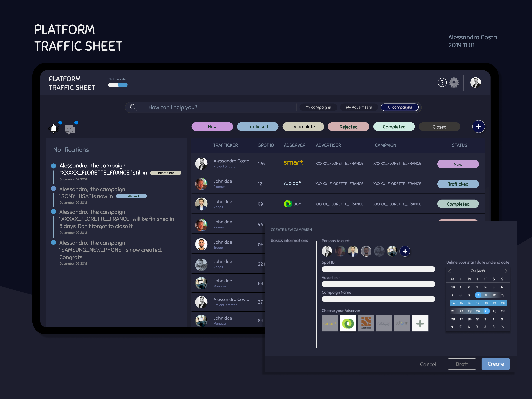Click the round plus button beside Closed
This screenshot has height=399, width=532.
(478, 127)
